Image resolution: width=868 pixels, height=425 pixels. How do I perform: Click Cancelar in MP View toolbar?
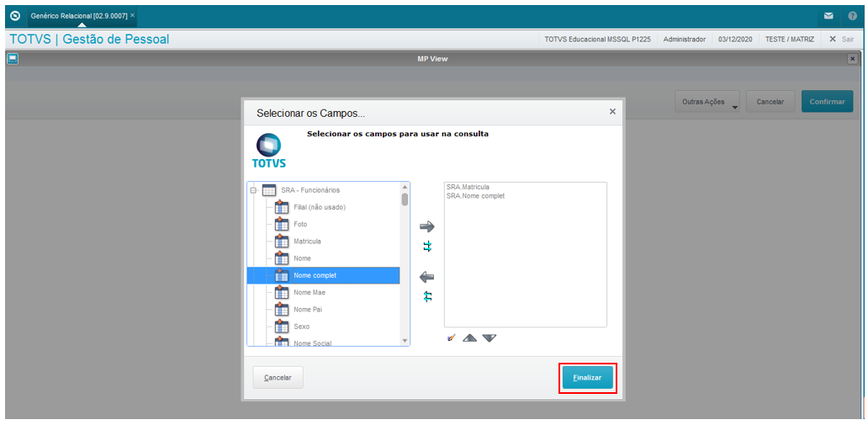click(770, 102)
